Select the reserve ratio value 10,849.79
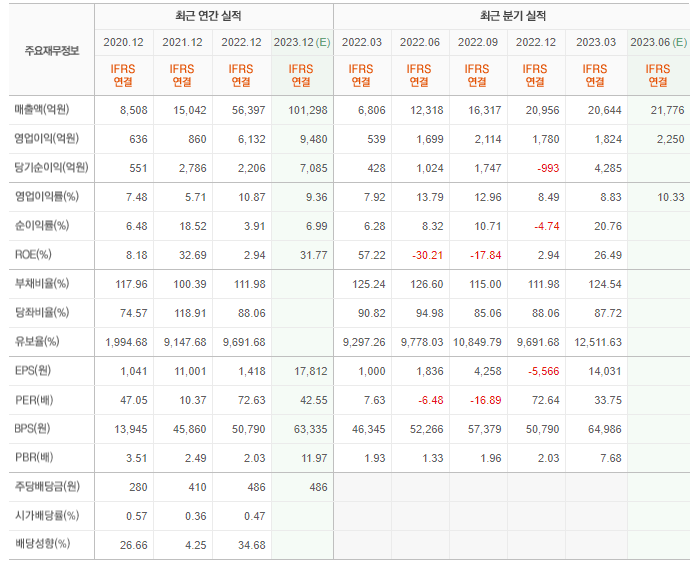The width and height of the screenshot is (700, 563). coord(477,342)
